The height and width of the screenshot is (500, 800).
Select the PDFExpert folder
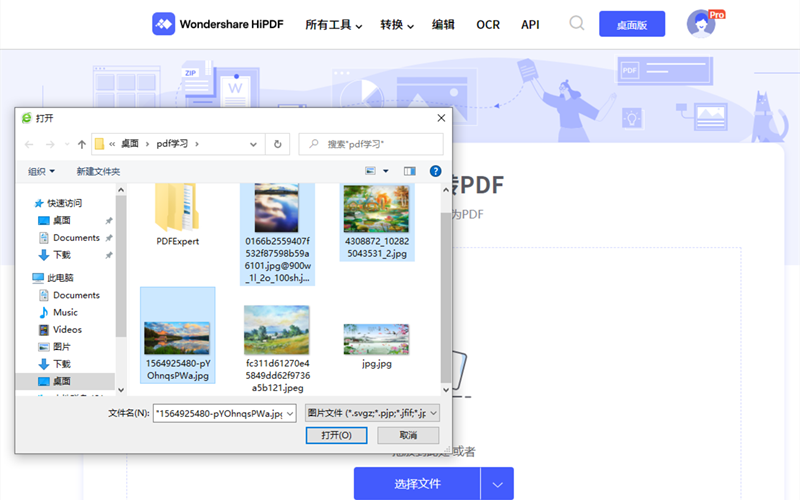pos(178,215)
